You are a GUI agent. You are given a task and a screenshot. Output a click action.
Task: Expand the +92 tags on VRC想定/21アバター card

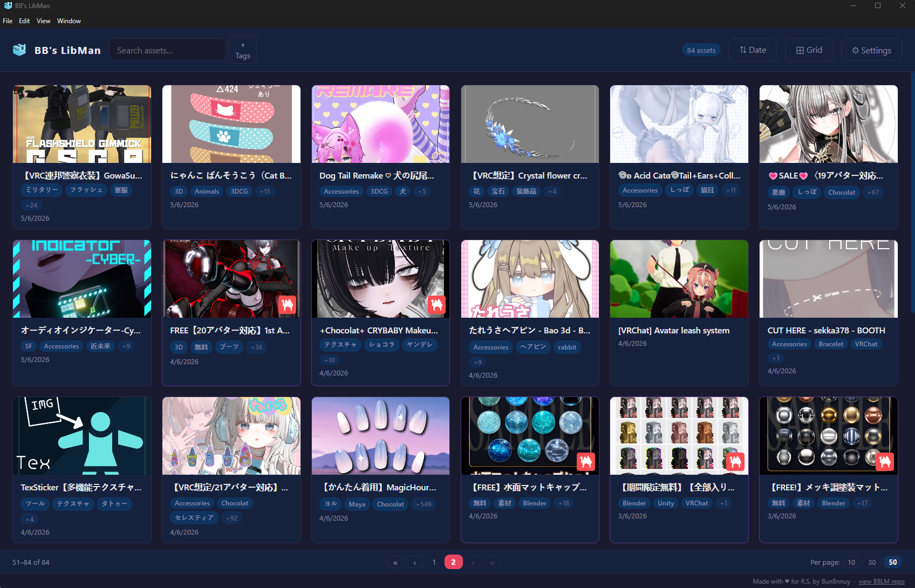click(x=231, y=518)
